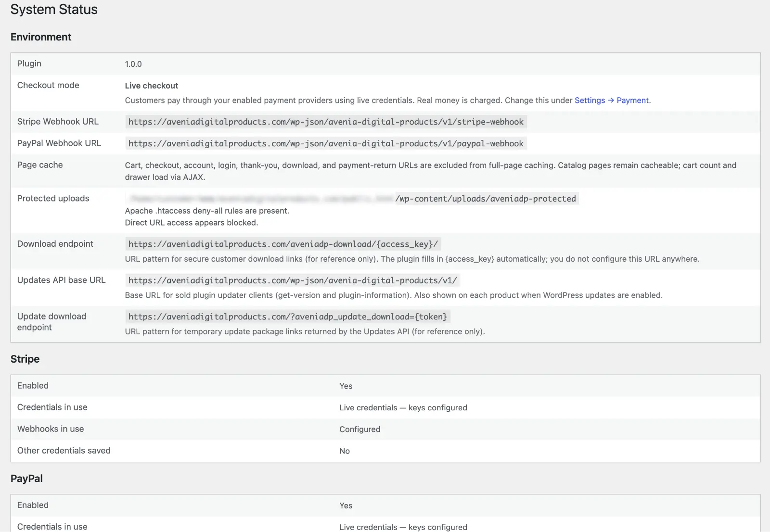Open the Settings → Payment link
Screen dimensions: 770x532
pyautogui.click(x=612, y=100)
